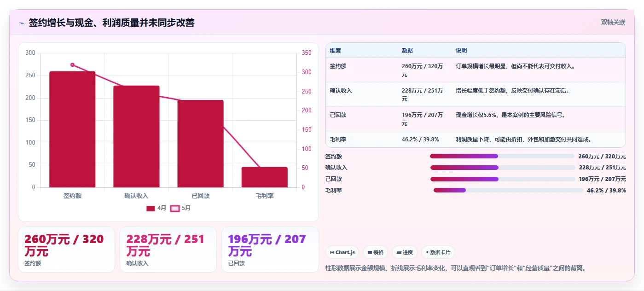
Task: Click the 毛利率 x-axis label
Action: [265, 196]
